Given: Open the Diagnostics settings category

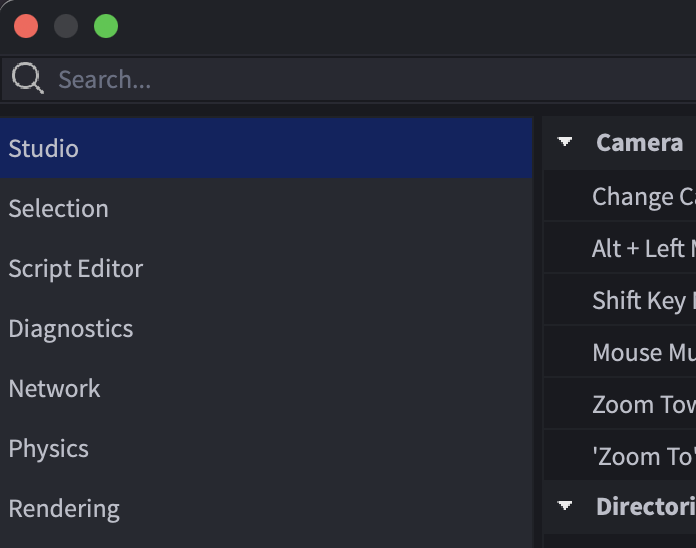Looking at the screenshot, I should [266, 328].
